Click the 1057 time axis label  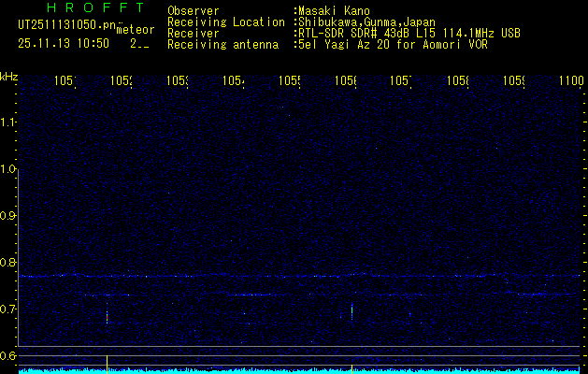[x=401, y=81]
